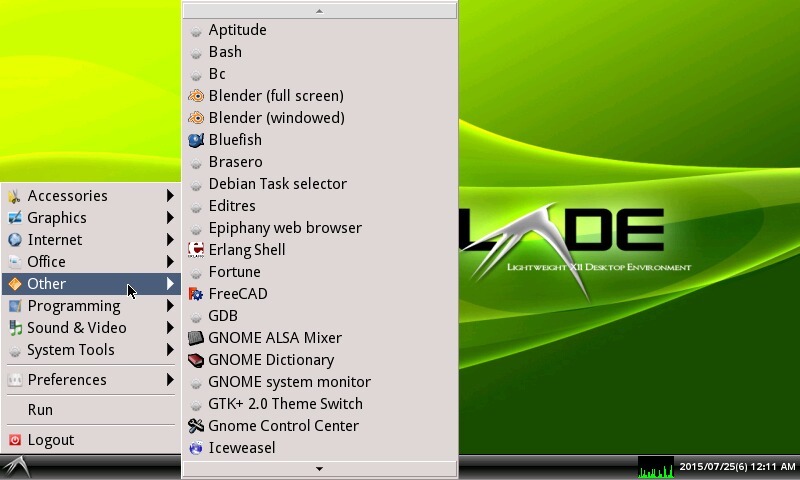
Task: Open the Accessories menu category
Action: (x=91, y=196)
